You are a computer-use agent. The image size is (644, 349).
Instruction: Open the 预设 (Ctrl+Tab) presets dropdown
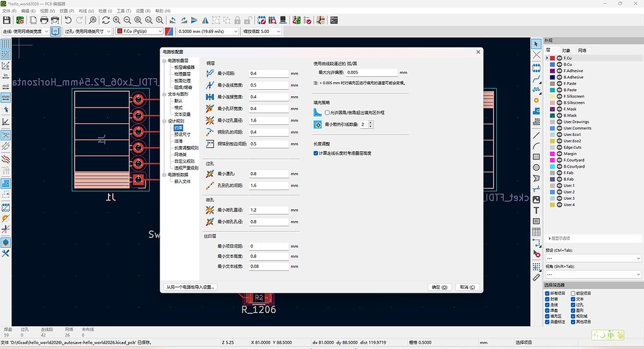point(593,258)
